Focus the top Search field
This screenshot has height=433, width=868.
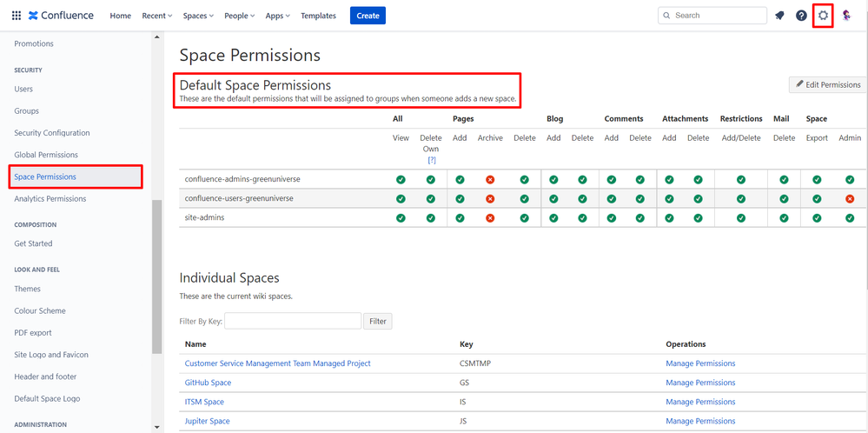[712, 16]
